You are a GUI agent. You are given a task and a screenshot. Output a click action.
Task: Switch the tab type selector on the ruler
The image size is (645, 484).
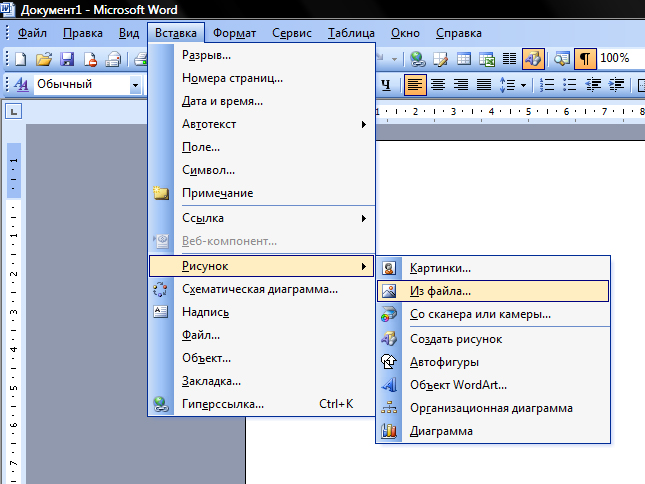point(14,111)
